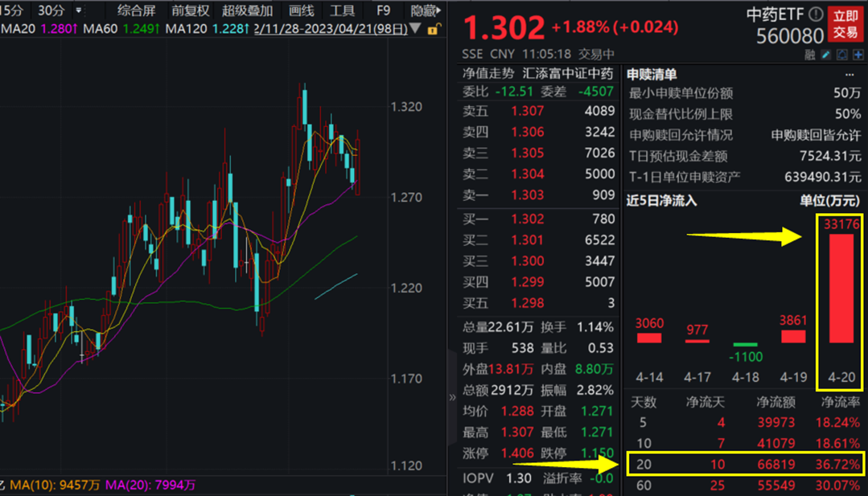Viewport: 868px width, 496px height.
Task: Switch to the 15分 period
Action: click(x=12, y=10)
